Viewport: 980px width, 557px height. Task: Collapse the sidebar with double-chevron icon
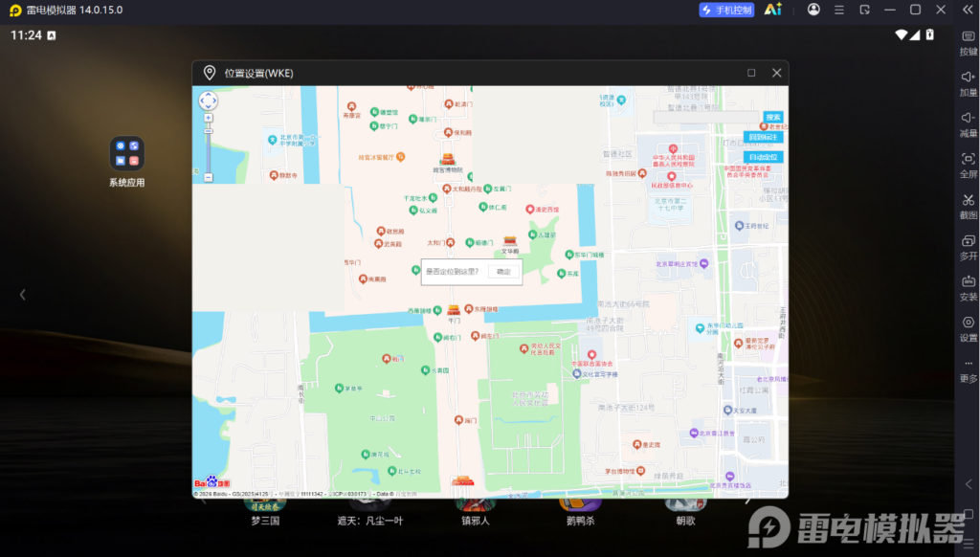point(968,10)
